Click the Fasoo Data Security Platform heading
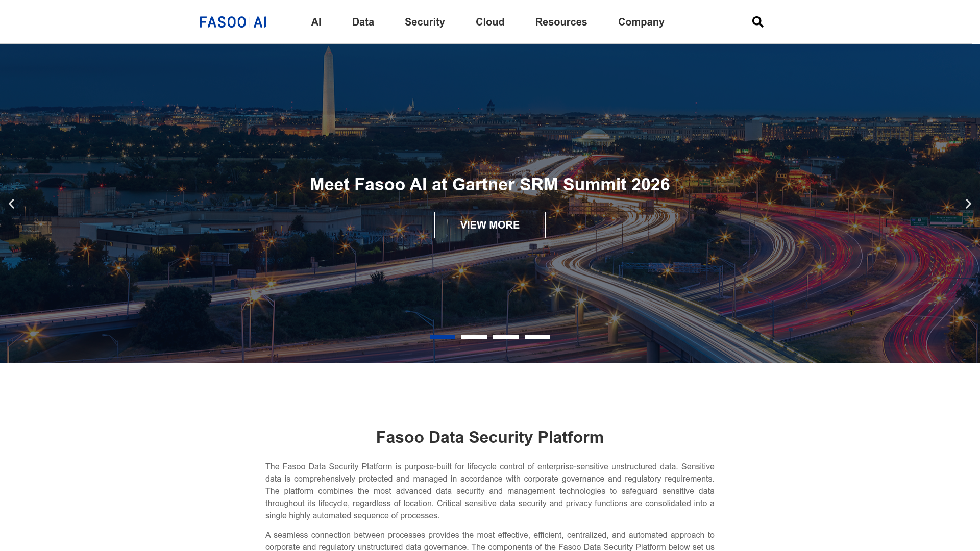Screen dimensions: 980x551 pos(490,437)
